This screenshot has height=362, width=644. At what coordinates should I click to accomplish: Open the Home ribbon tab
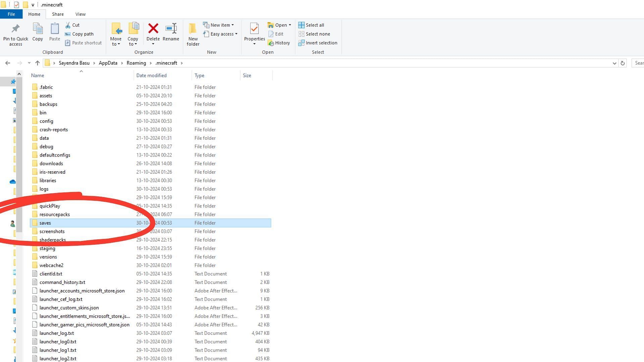34,14
